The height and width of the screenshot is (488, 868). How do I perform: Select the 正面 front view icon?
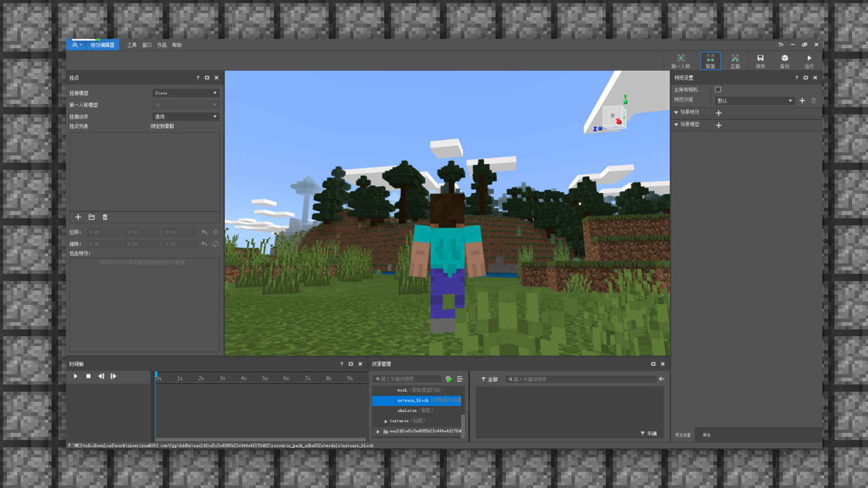coord(735,61)
